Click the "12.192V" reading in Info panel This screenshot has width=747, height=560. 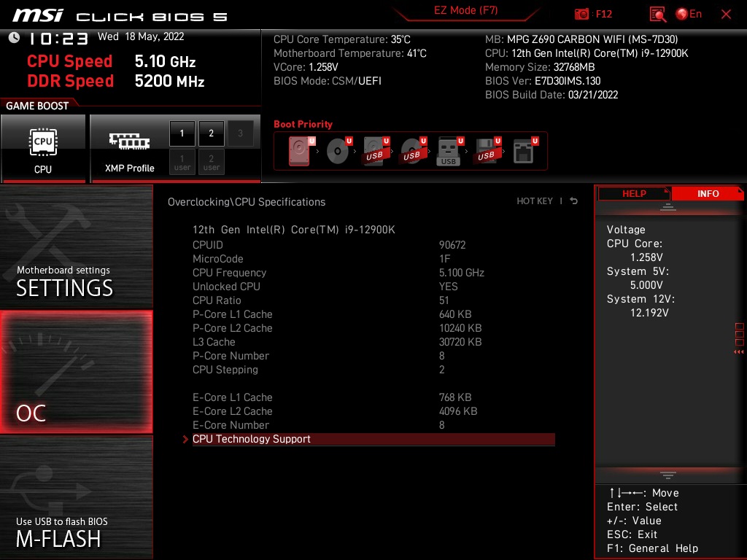[x=649, y=312]
